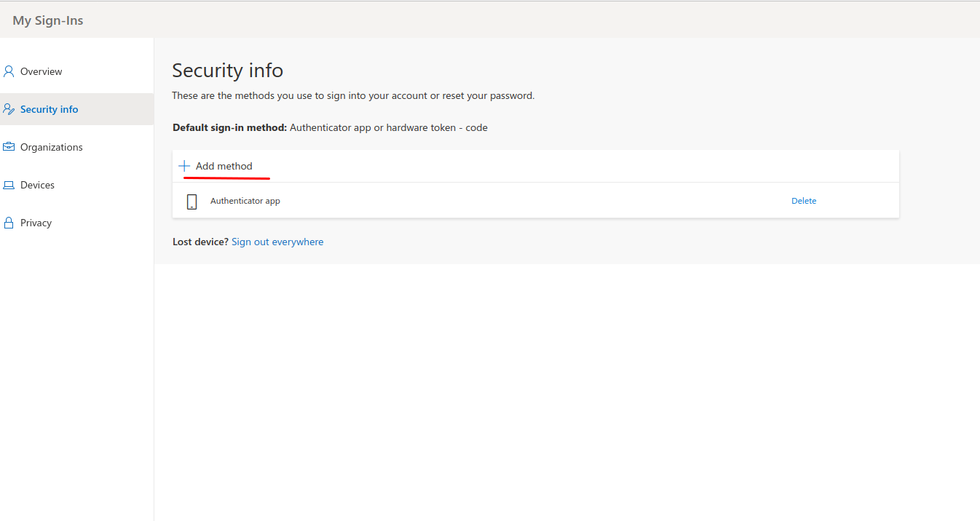Click the Lost device? label

(200, 242)
